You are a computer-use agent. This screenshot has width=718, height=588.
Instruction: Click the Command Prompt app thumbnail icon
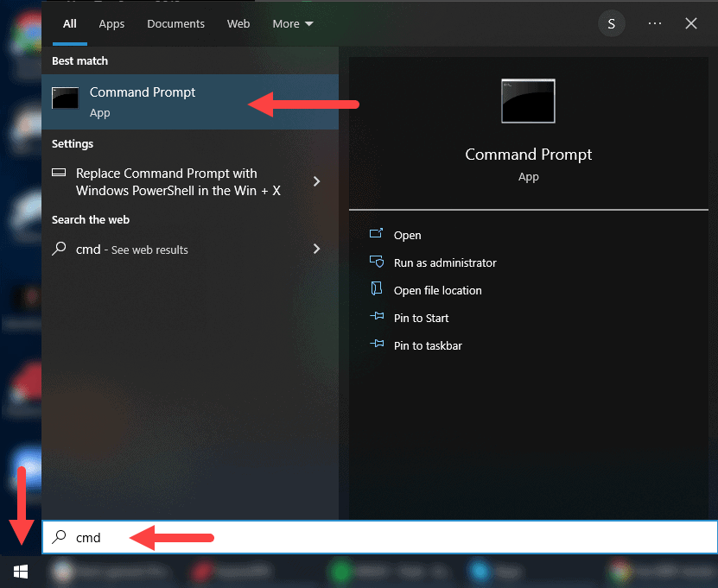[x=528, y=101]
